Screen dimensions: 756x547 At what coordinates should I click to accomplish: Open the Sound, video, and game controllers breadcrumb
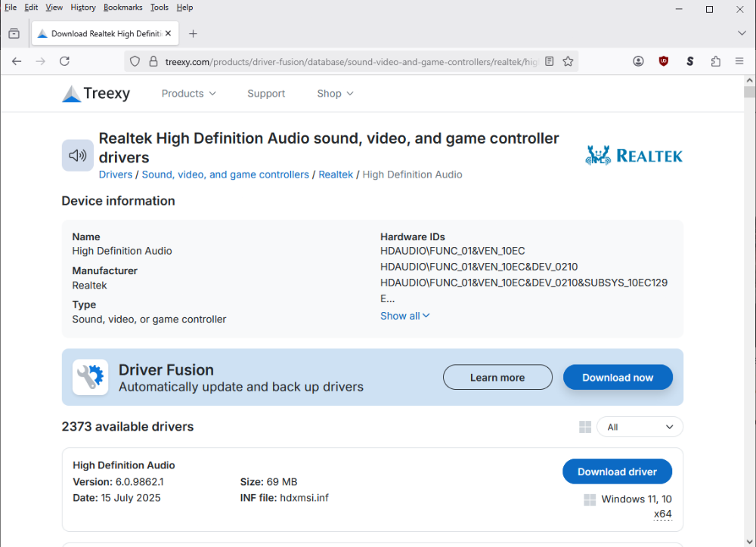[x=225, y=175]
